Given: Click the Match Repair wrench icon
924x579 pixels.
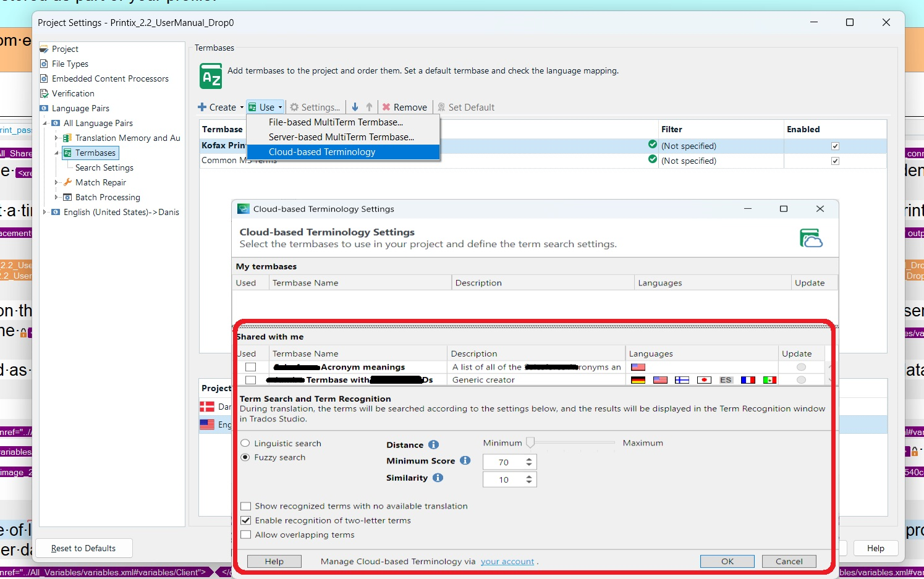Looking at the screenshot, I should [x=67, y=182].
